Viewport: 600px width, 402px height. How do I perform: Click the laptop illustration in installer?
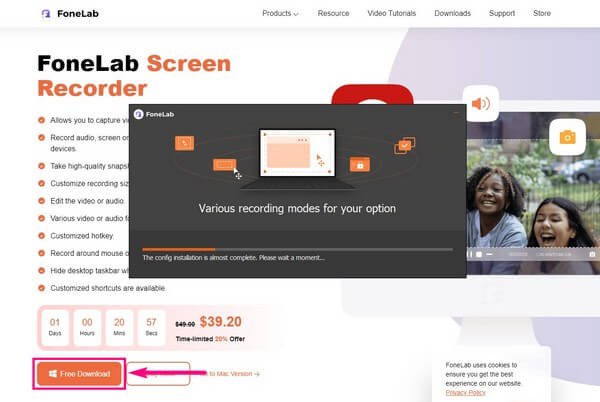(x=297, y=159)
